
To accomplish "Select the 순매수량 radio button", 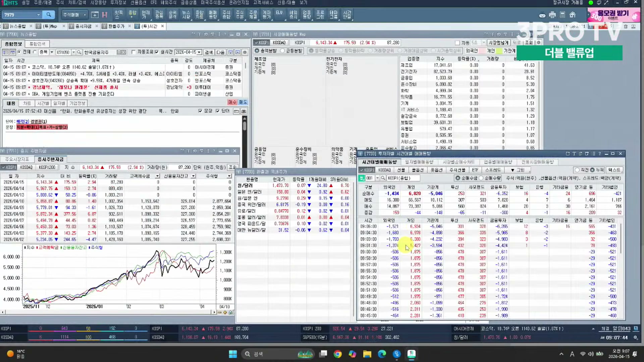I will [x=481, y=178].
